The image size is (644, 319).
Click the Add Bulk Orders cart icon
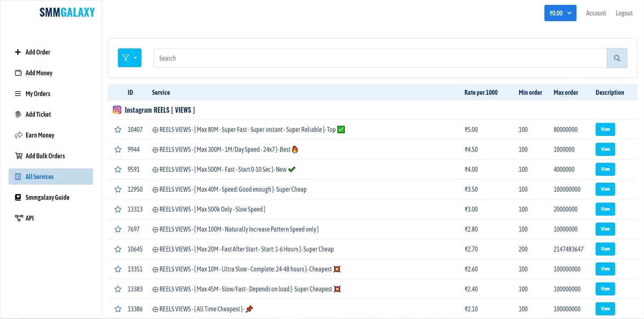pos(18,156)
